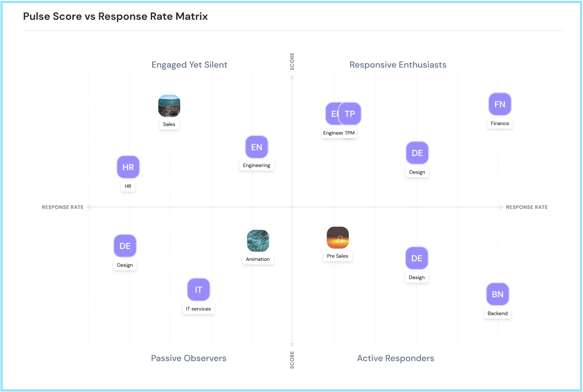Click the Backend text label
This screenshot has height=392, width=583.
(x=498, y=314)
